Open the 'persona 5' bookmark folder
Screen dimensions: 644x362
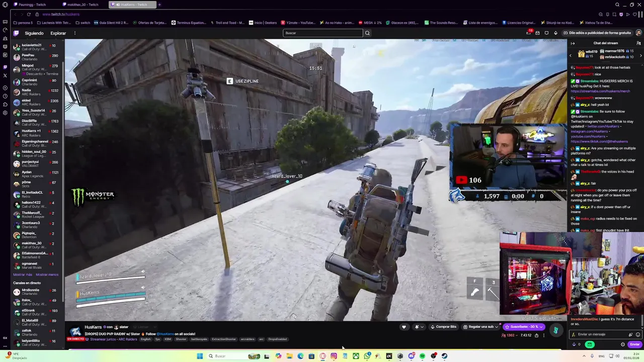point(23,23)
